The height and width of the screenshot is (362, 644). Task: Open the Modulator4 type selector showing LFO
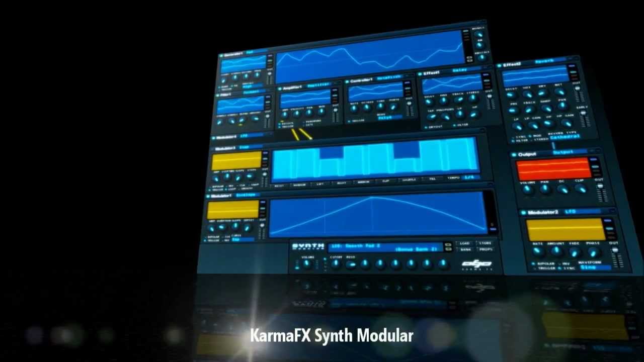click(x=251, y=136)
